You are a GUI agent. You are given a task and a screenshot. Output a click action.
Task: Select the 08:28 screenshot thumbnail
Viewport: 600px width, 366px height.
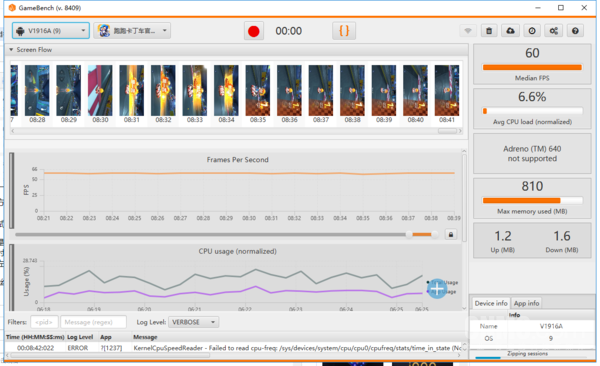(x=37, y=90)
